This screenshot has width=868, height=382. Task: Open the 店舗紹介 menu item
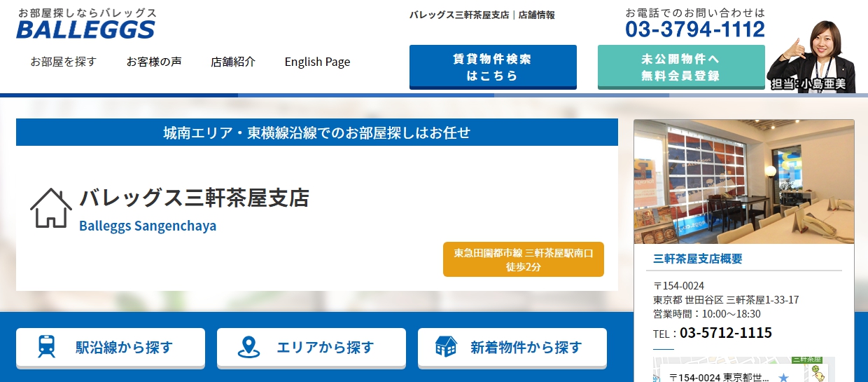233,62
